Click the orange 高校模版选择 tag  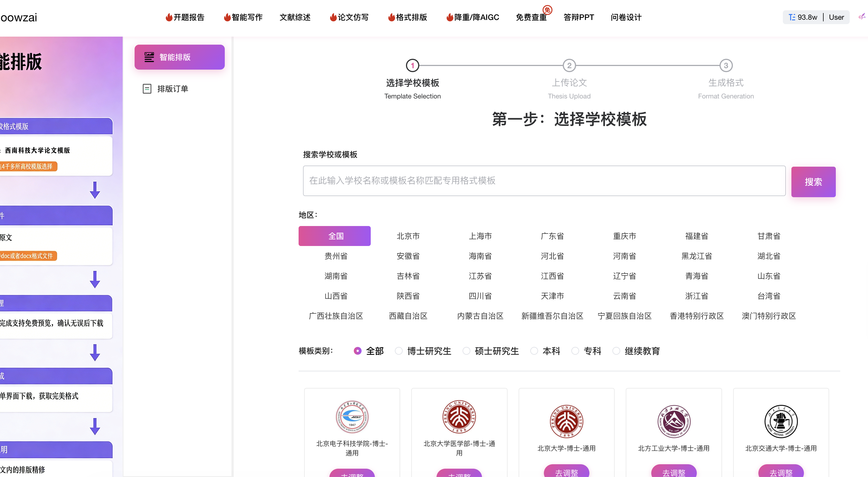[28, 166]
